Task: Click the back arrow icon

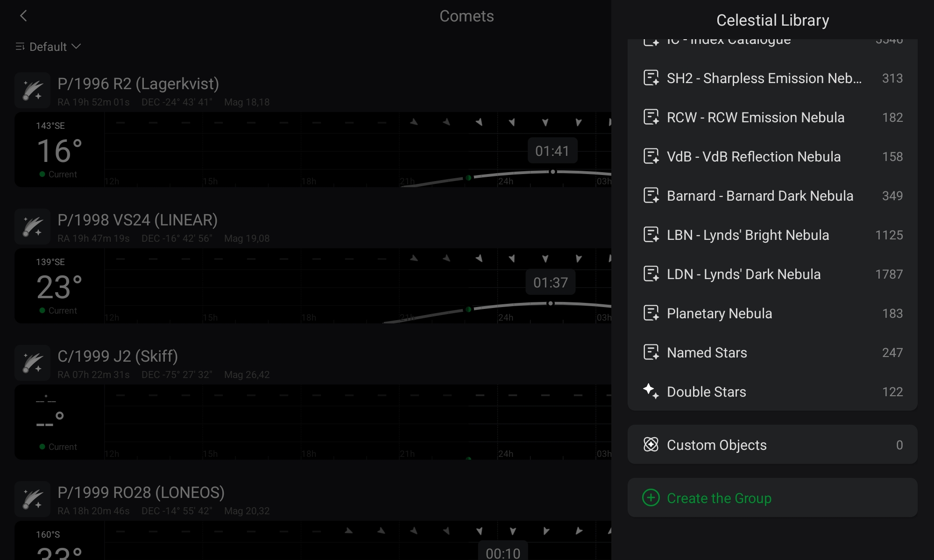Action: click(x=23, y=16)
